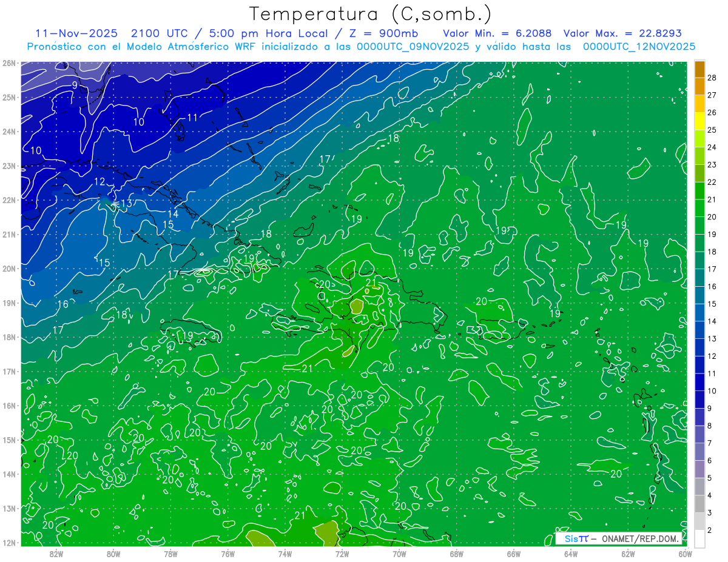Click the "21N" latitude axis label
This screenshot has width=728, height=562.
click(x=8, y=234)
